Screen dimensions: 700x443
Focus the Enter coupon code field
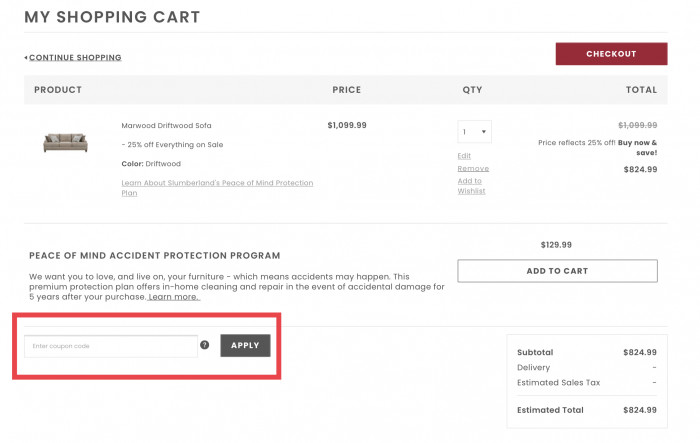tap(110, 346)
